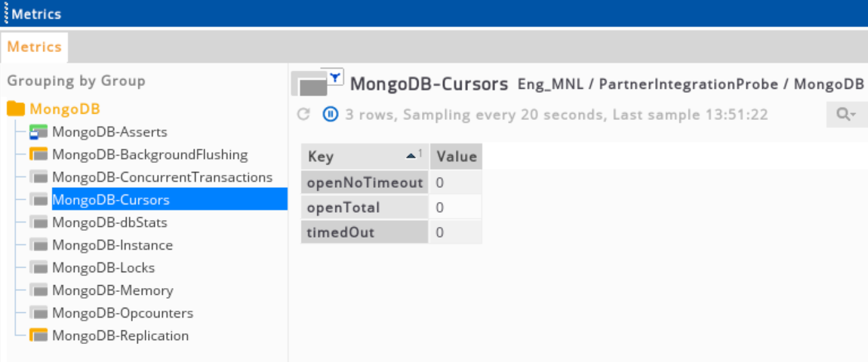Image resolution: width=868 pixels, height=362 pixels.
Task: Select the MongoDB-dbStats tree item
Action: pos(109,222)
